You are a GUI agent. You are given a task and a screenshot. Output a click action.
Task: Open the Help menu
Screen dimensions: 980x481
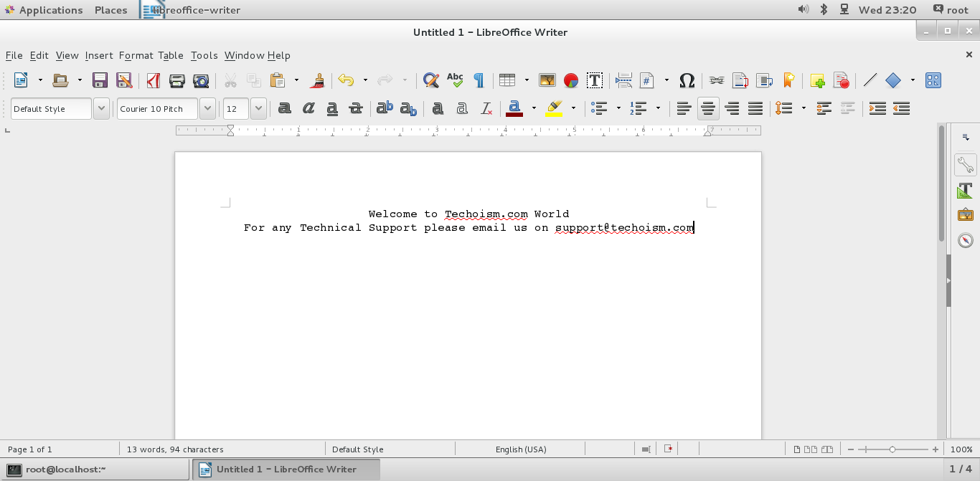click(x=279, y=55)
